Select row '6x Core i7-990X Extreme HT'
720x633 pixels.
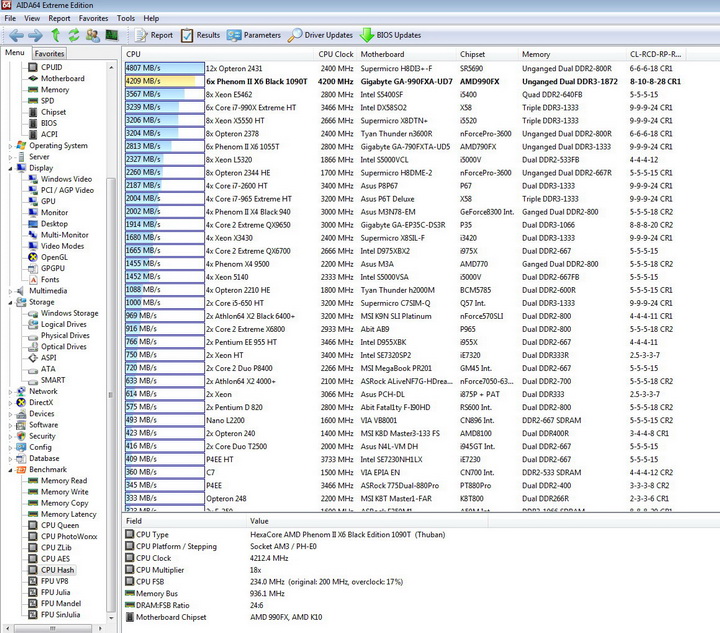(404, 107)
